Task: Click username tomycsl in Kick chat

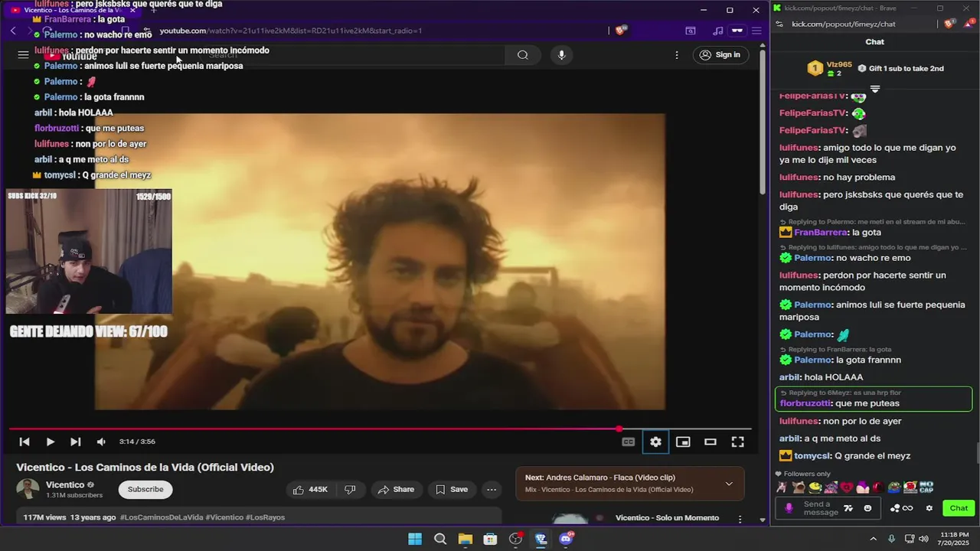Action: [812, 456]
